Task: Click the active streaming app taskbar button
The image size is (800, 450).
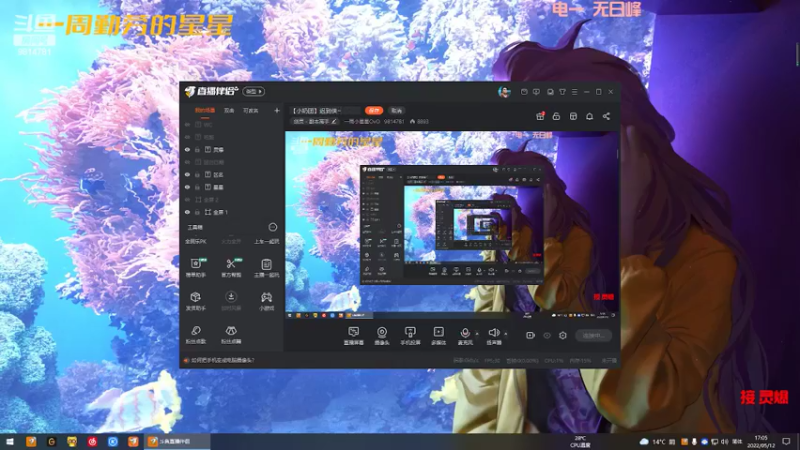Action: click(x=179, y=441)
